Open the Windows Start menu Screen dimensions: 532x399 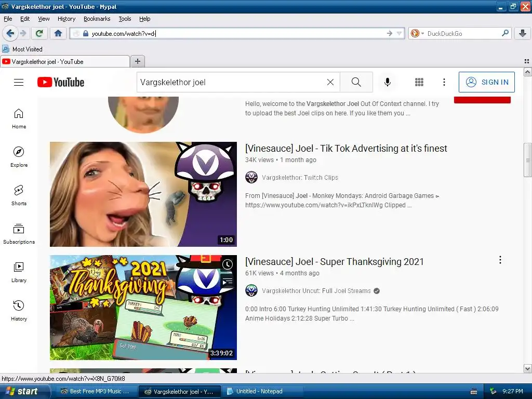(24, 391)
